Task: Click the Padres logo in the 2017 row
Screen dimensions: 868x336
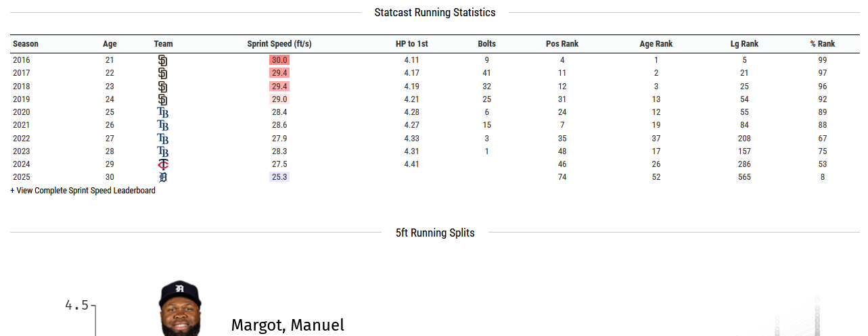Action: pos(162,73)
